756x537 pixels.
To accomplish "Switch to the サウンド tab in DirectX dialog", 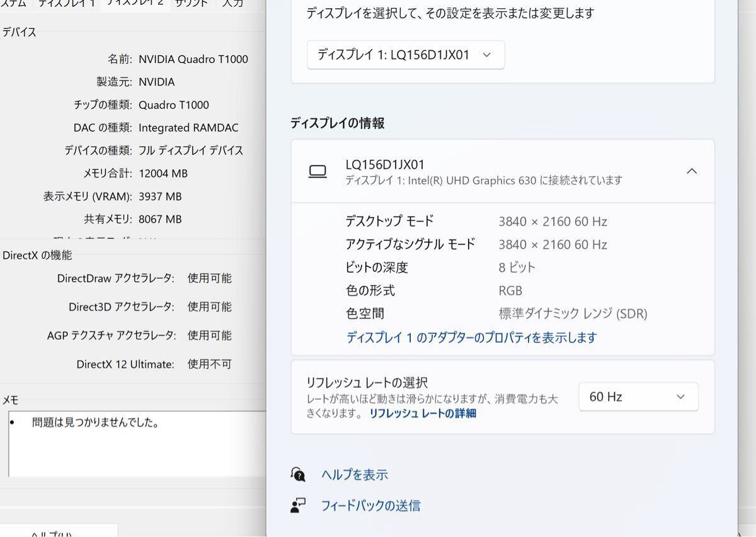I will [x=192, y=4].
